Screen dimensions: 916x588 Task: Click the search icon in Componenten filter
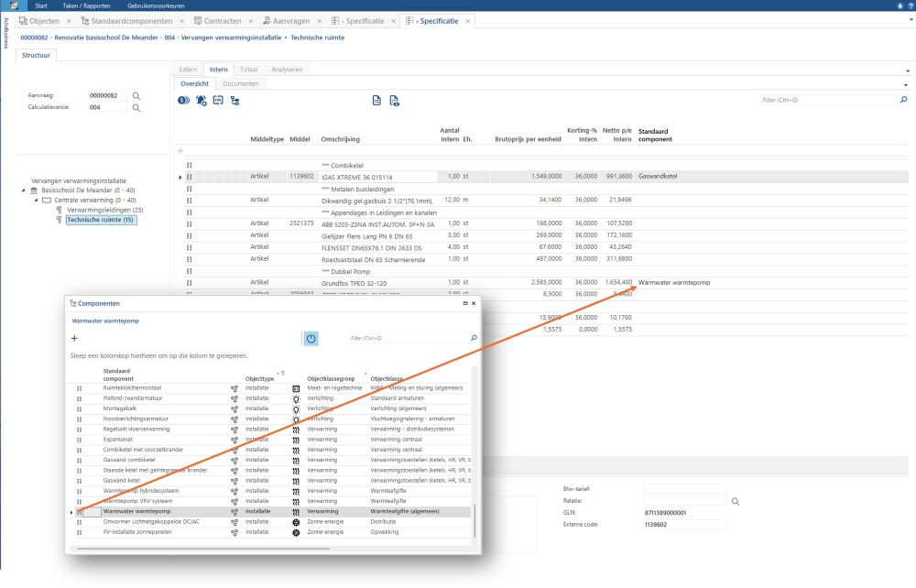[x=474, y=338]
